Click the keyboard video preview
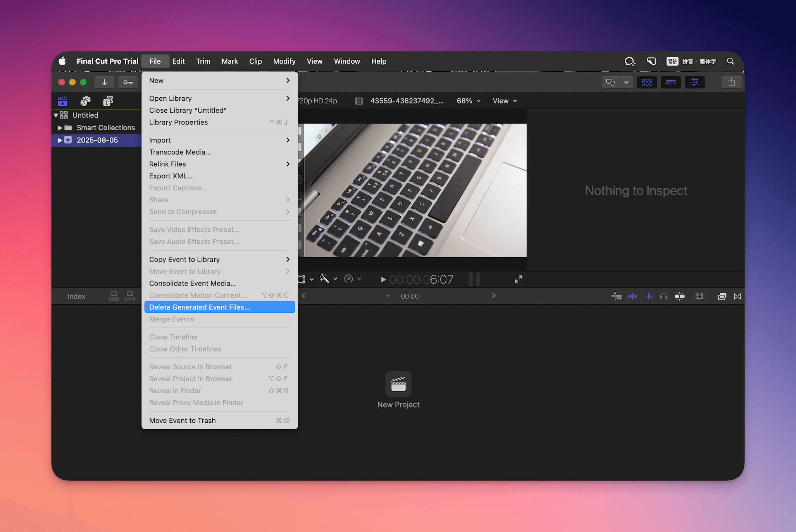 [415, 190]
